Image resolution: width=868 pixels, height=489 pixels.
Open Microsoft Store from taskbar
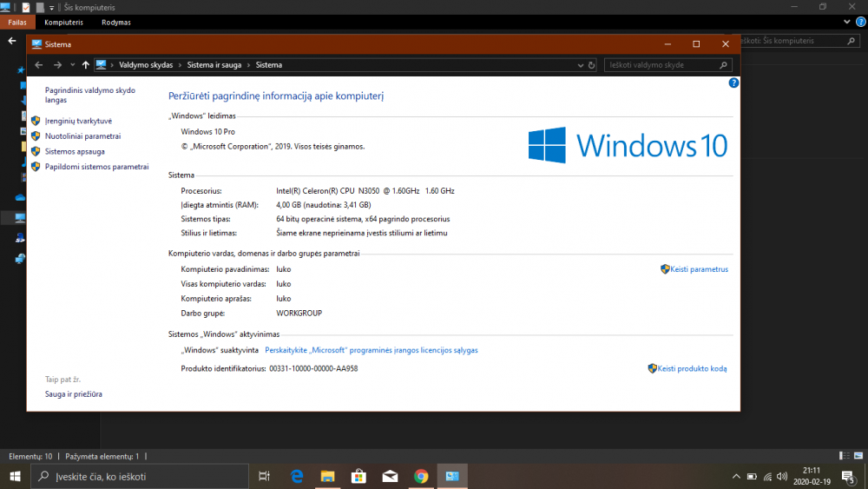pyautogui.click(x=358, y=476)
